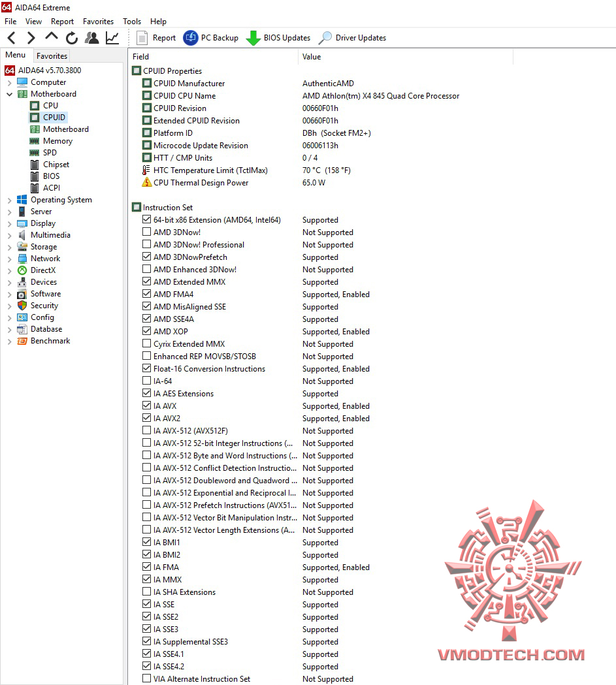616x685 pixels.
Task: Switch to the Favorites sidebar tab
Action: pyautogui.click(x=52, y=56)
